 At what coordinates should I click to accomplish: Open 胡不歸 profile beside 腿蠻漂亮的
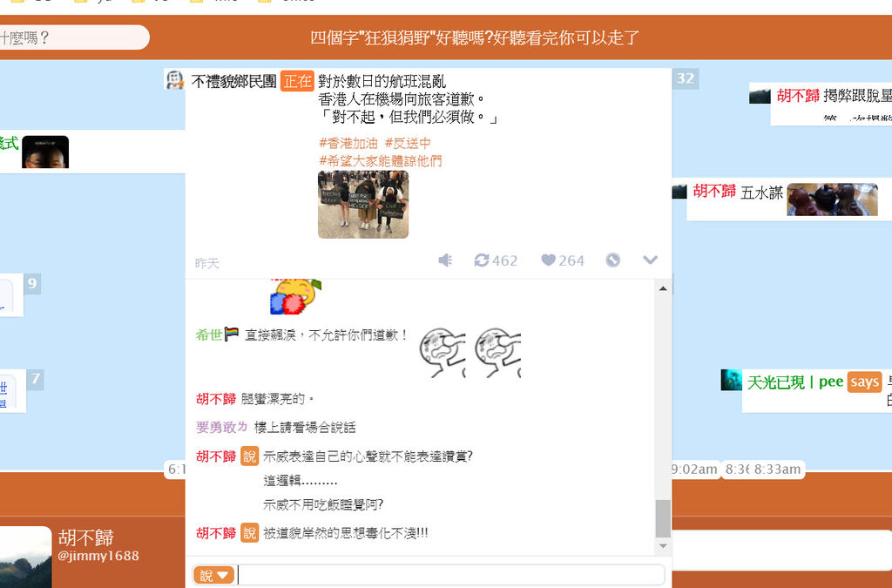(216, 399)
